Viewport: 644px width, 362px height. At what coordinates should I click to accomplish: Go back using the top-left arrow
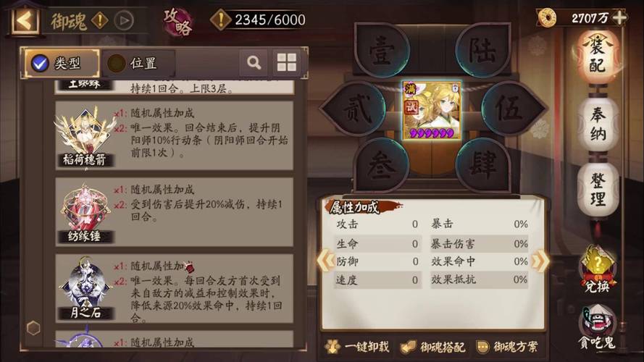(25, 20)
